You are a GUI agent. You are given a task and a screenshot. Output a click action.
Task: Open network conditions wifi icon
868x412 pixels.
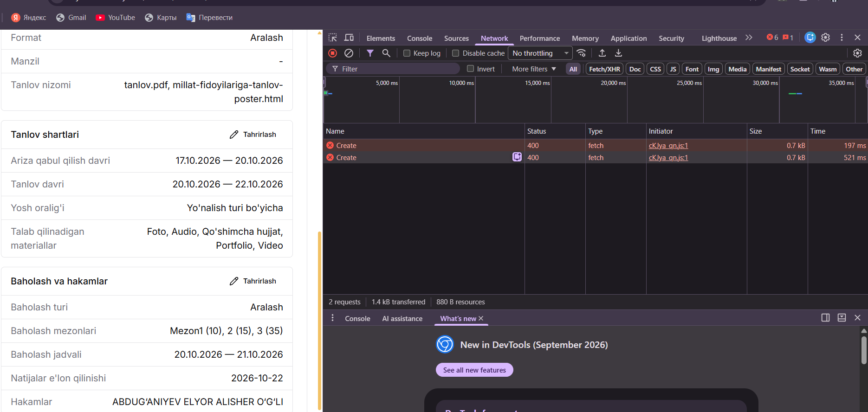[582, 53]
